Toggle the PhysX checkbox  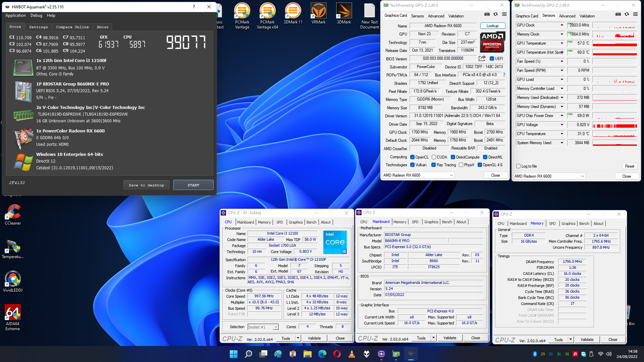coord(461,165)
